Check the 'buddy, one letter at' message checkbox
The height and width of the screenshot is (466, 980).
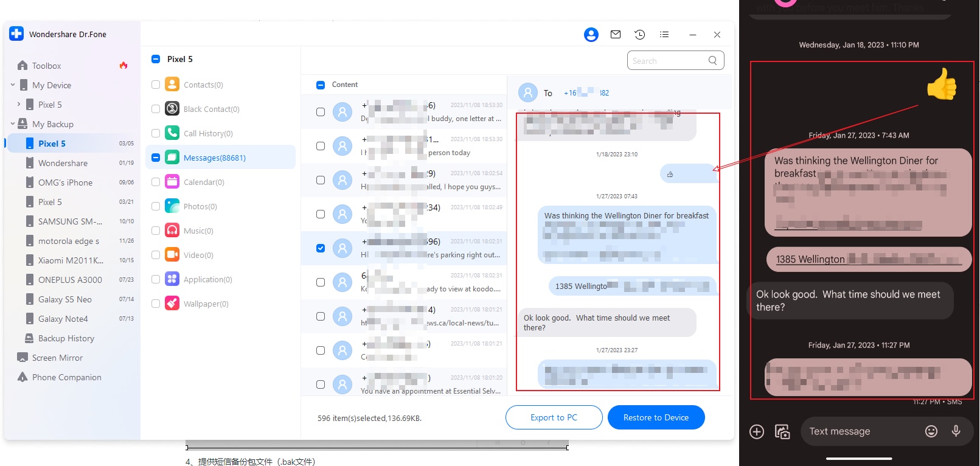(321, 112)
